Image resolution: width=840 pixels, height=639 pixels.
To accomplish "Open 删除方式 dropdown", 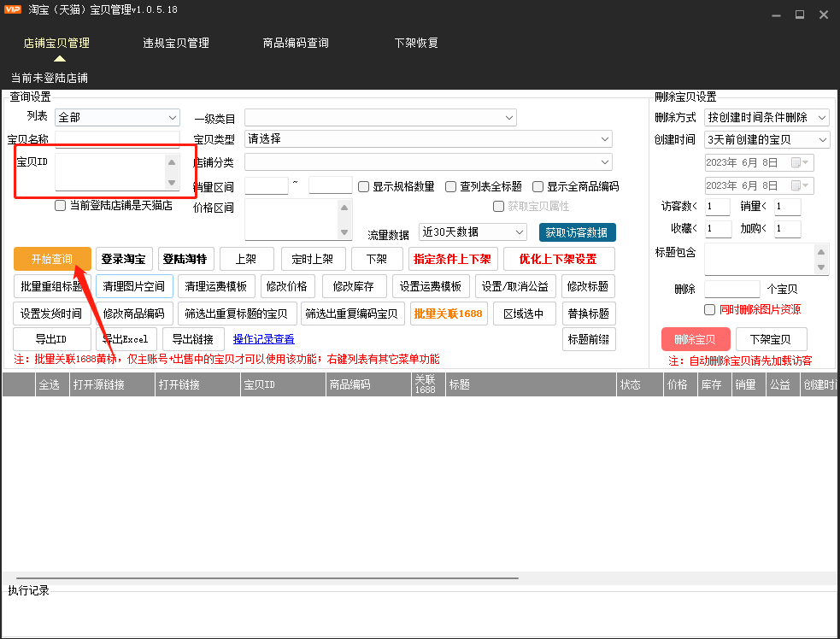I will click(767, 117).
